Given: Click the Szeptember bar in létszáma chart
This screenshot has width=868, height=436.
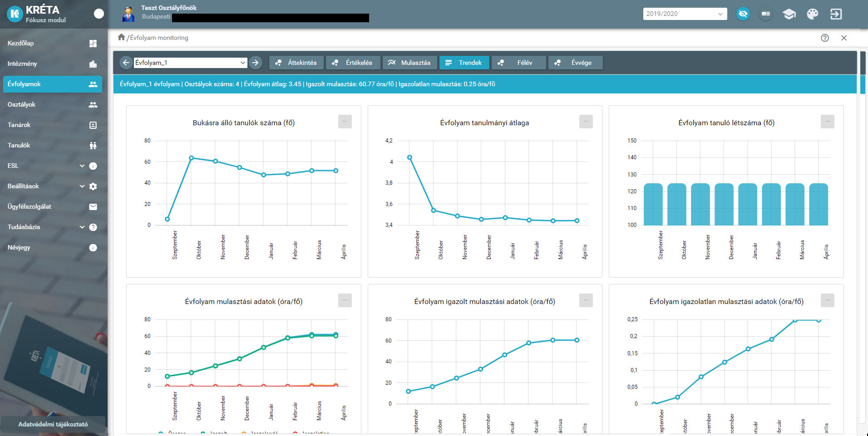Looking at the screenshot, I should (x=653, y=204).
